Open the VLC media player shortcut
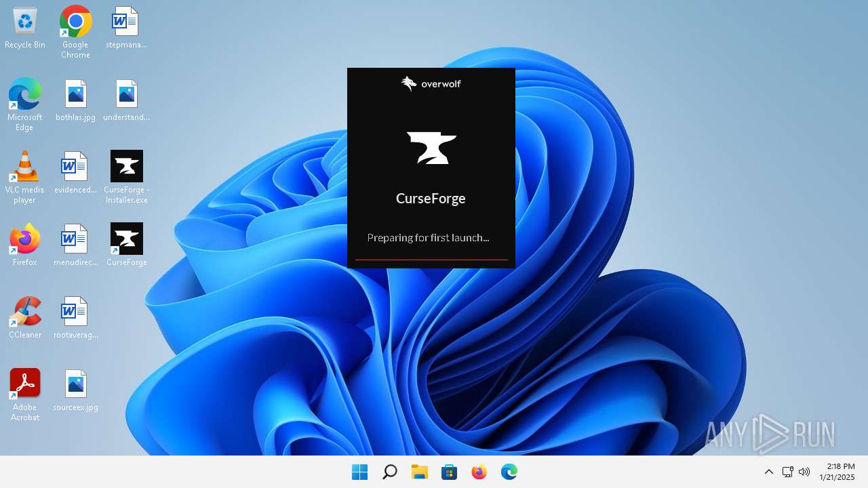 coord(25,177)
